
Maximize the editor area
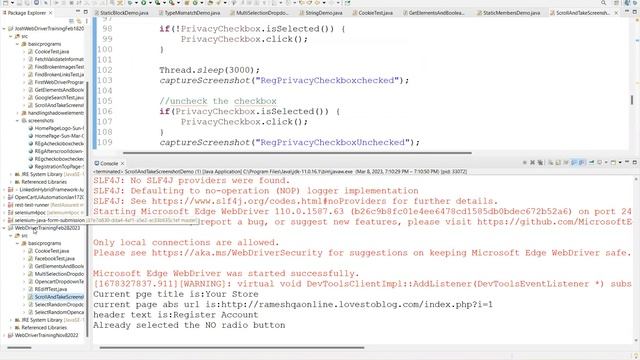(635, 12)
